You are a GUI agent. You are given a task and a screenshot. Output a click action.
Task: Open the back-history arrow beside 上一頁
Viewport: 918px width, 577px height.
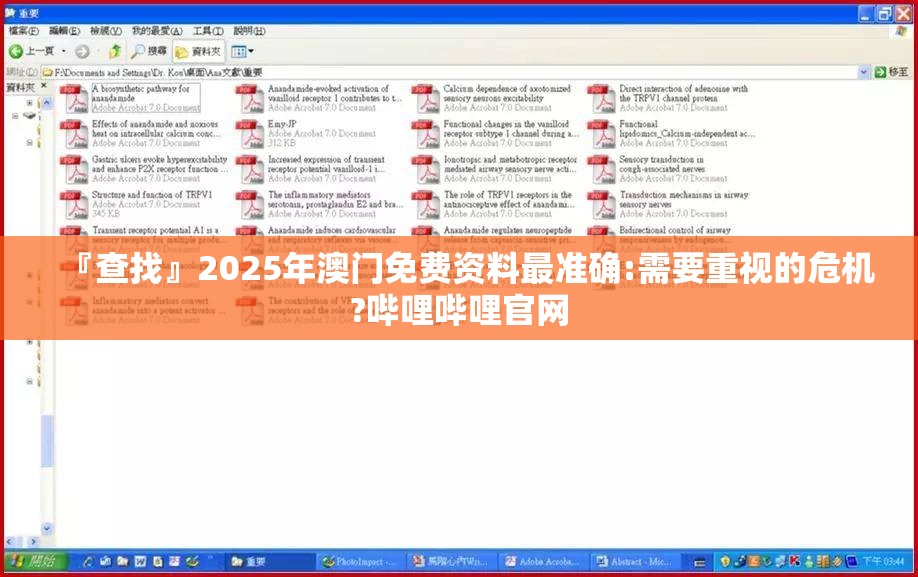pyautogui.click(x=64, y=51)
